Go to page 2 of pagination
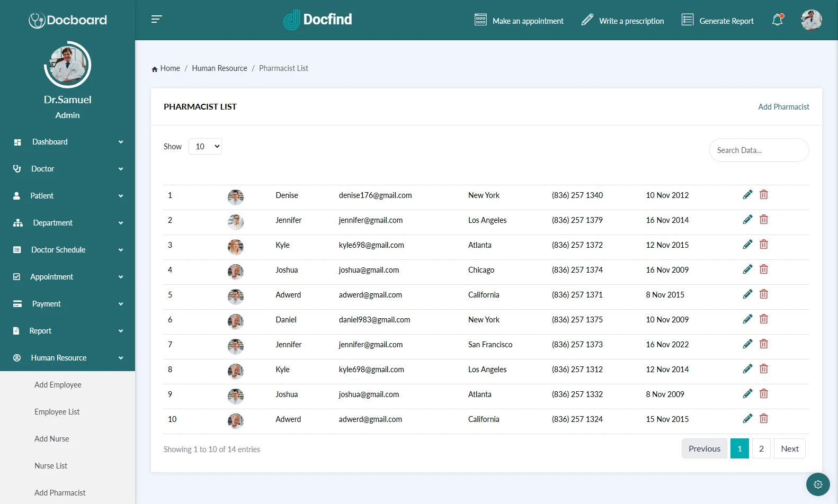This screenshot has width=838, height=504. 761,449
